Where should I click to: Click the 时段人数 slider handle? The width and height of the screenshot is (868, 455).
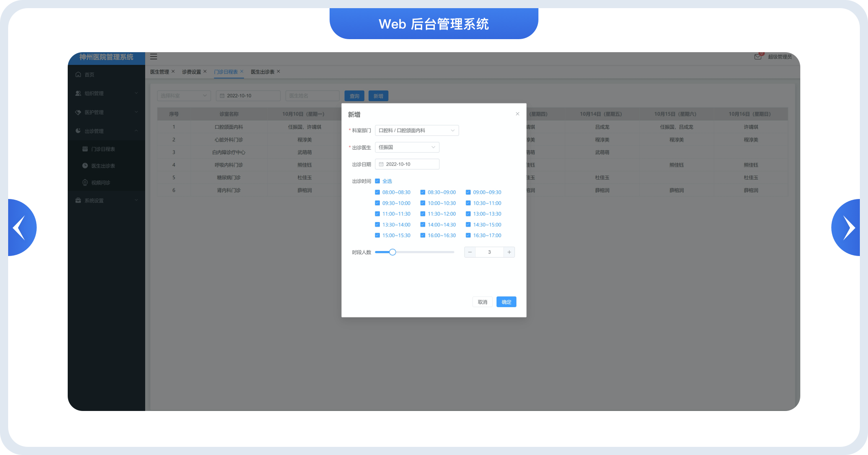tap(392, 252)
